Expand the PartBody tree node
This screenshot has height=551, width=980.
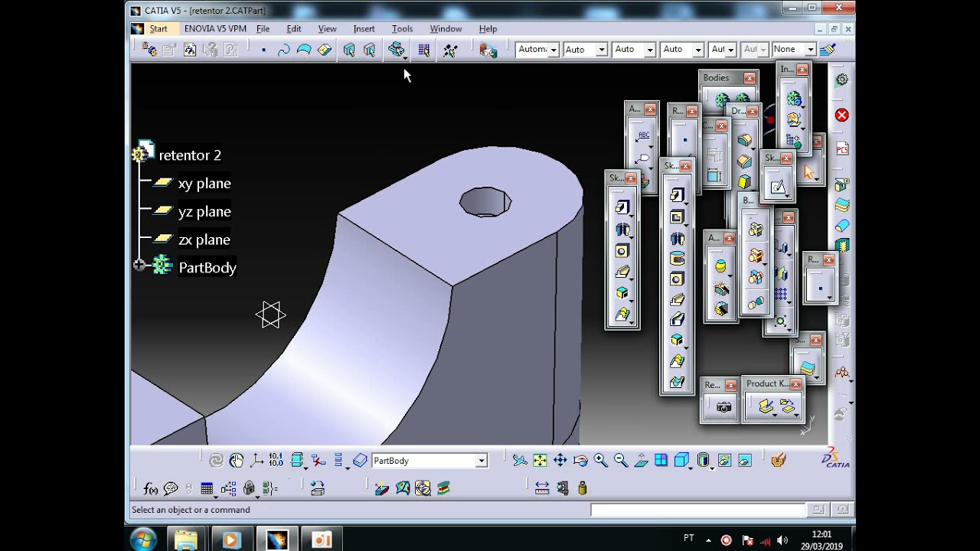pos(139,265)
